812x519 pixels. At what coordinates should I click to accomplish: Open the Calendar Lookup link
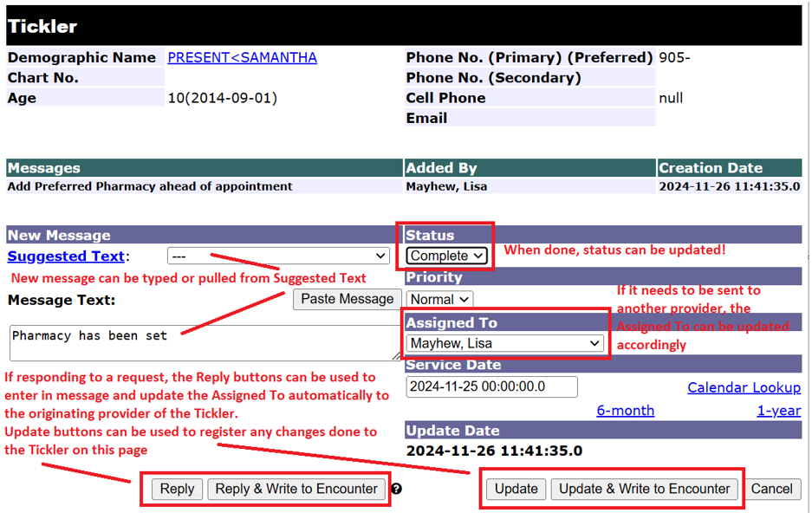point(744,387)
